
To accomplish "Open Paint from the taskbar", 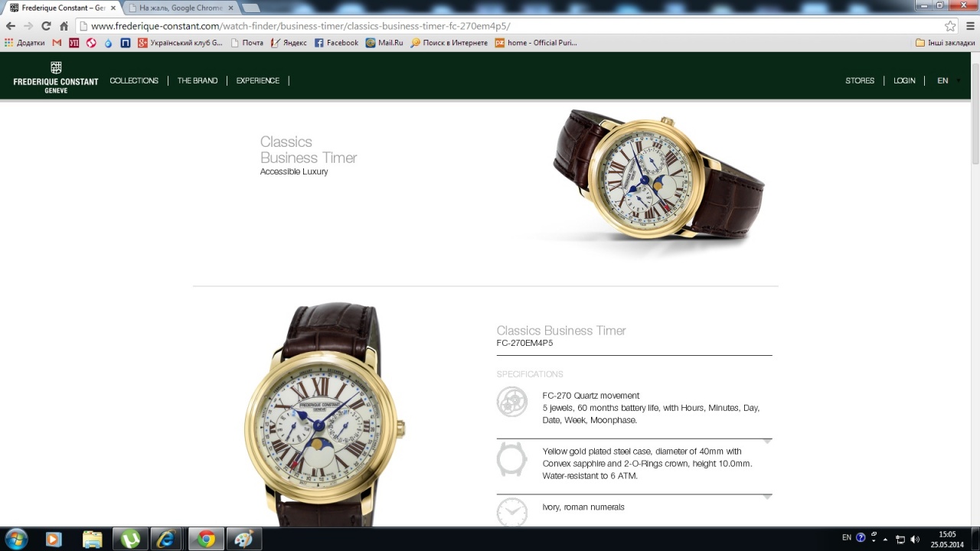I will coord(243,539).
